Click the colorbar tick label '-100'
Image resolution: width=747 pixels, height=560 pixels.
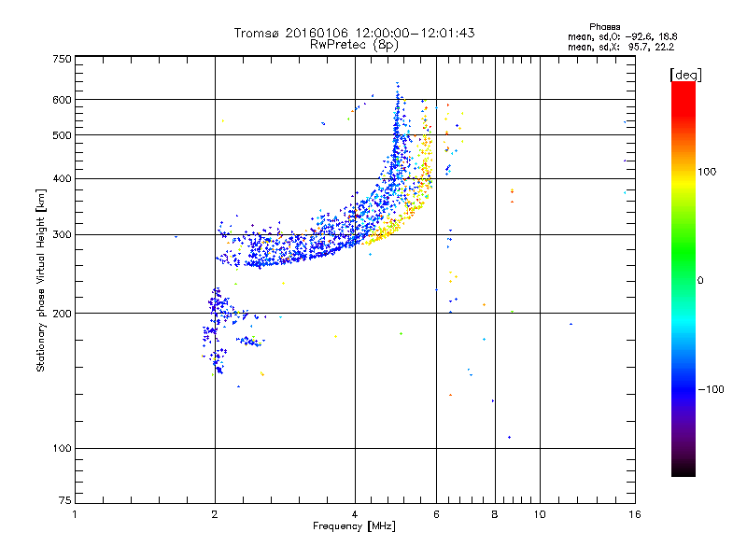click(x=711, y=389)
